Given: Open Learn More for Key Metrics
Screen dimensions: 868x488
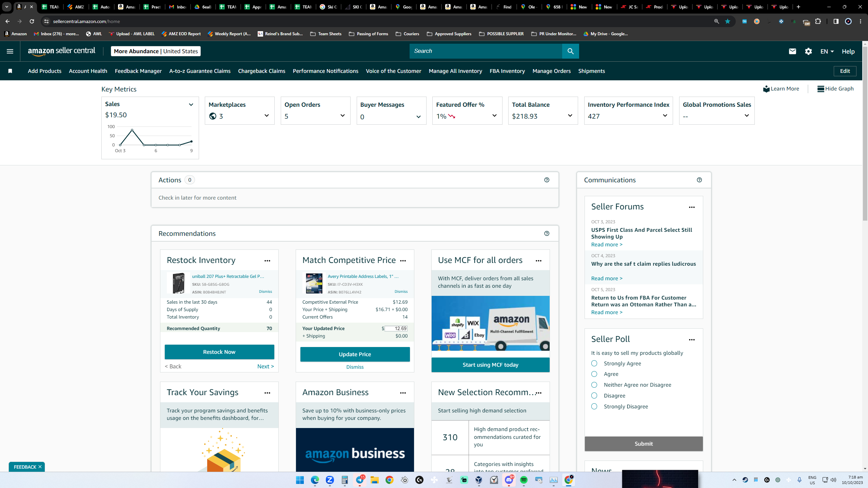Looking at the screenshot, I should 781,89.
